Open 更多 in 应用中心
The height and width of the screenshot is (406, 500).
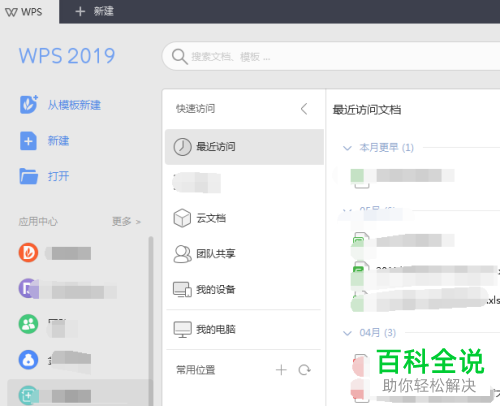pos(126,221)
